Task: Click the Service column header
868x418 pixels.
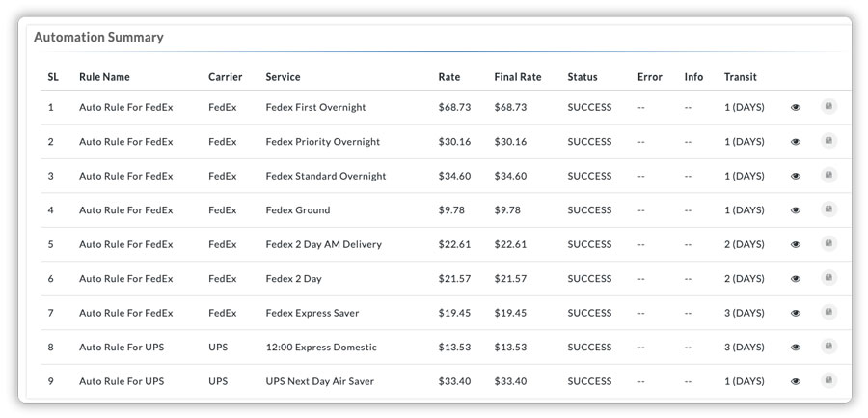Action: coord(283,77)
